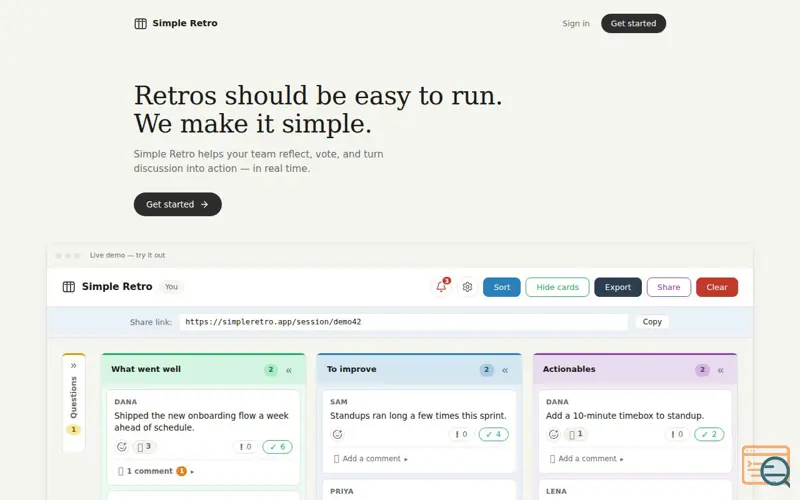The width and height of the screenshot is (800, 500).
Task: Click the Simple Retro logo icon in demo header
Action: tap(68, 287)
